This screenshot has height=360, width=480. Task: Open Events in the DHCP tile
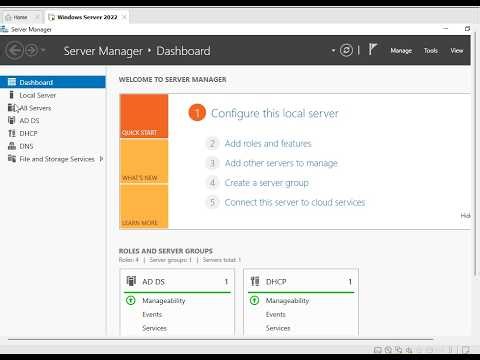pyautogui.click(x=276, y=314)
